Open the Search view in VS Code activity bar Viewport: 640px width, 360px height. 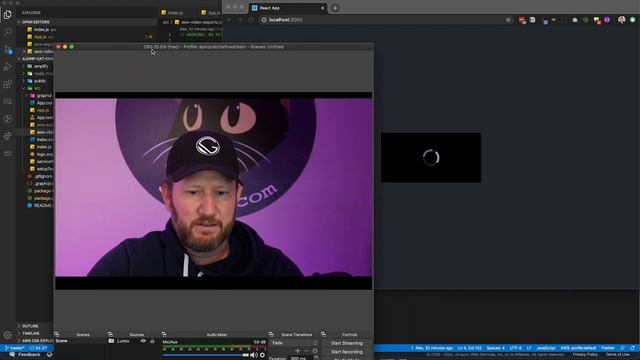point(8,32)
